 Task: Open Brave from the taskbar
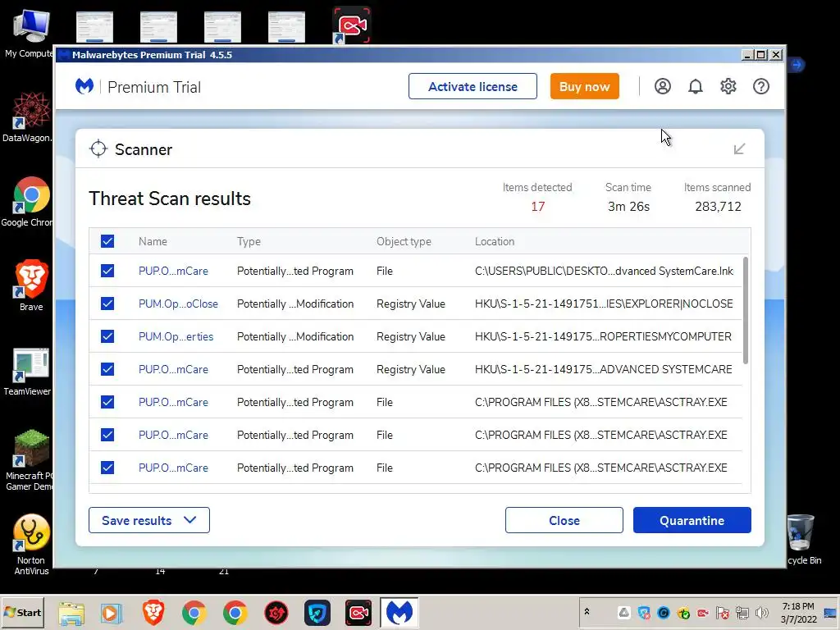coord(153,613)
